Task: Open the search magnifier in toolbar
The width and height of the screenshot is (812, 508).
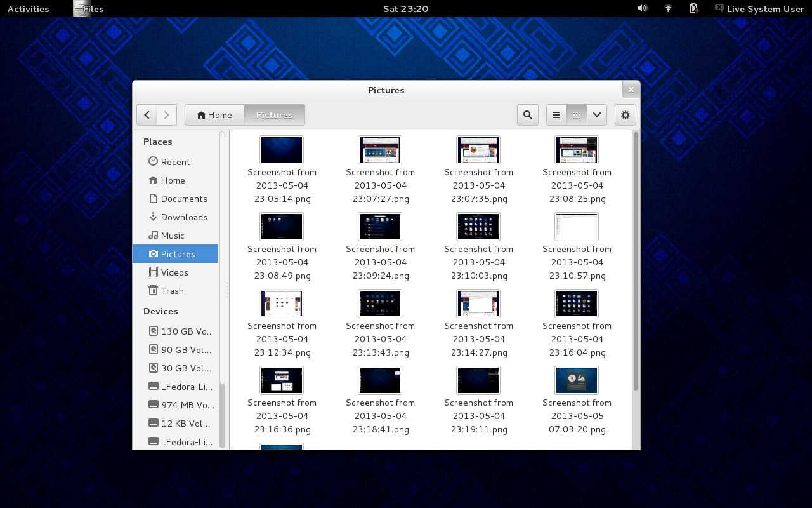Action: pos(528,115)
